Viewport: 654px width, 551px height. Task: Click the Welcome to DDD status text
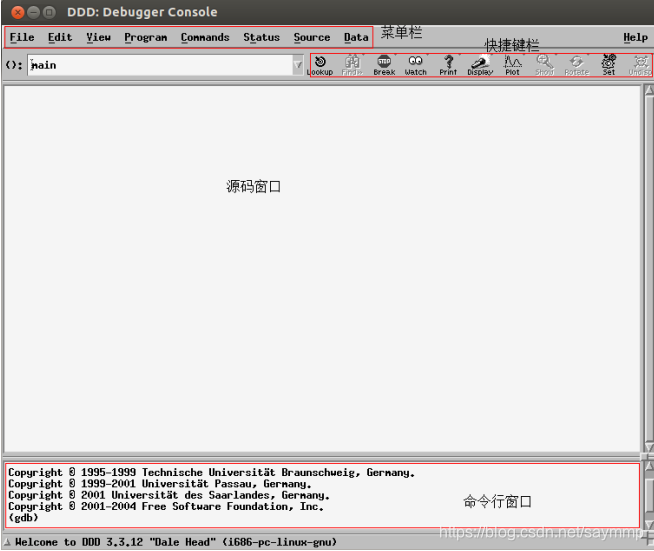(x=176, y=542)
